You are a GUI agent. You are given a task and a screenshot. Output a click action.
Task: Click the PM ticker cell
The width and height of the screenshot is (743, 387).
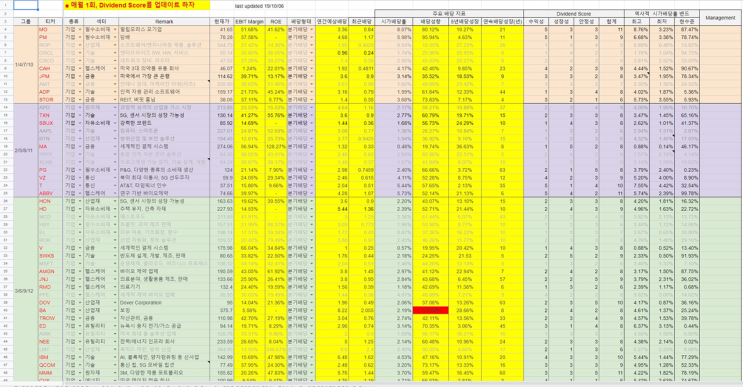(50, 37)
